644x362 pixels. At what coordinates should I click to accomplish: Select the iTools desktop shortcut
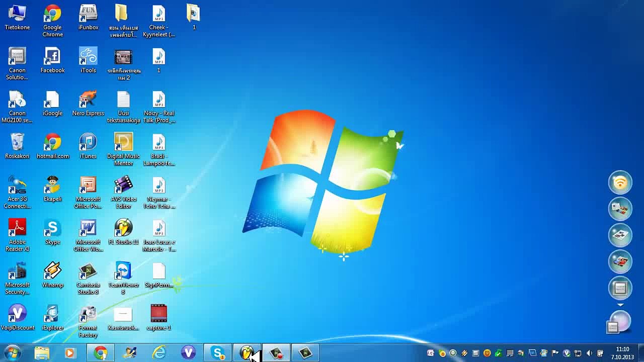point(88,60)
